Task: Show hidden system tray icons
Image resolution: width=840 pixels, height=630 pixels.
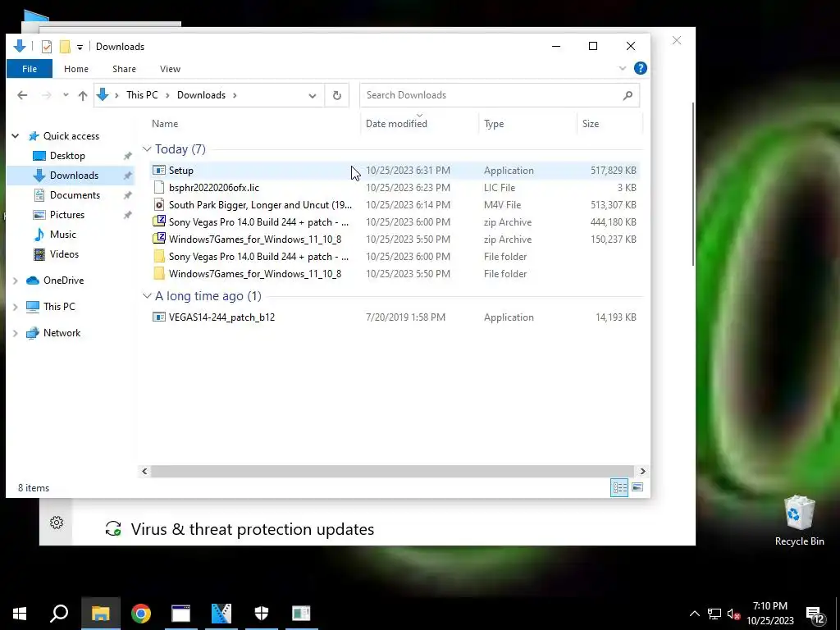Action: 694,614
